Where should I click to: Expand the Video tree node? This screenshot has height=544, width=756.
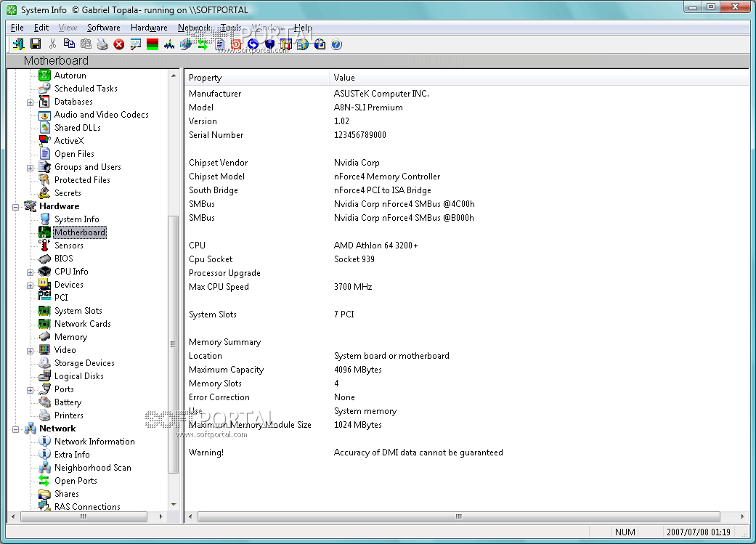[x=30, y=351]
